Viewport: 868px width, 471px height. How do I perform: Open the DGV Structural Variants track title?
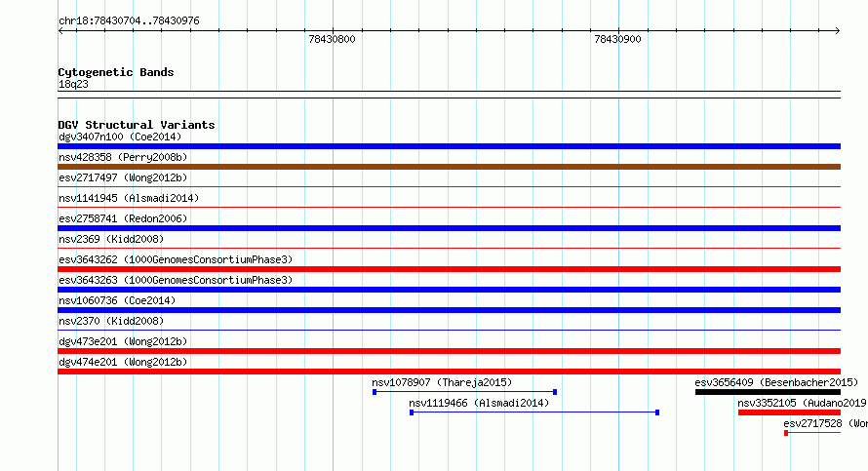tap(137, 125)
